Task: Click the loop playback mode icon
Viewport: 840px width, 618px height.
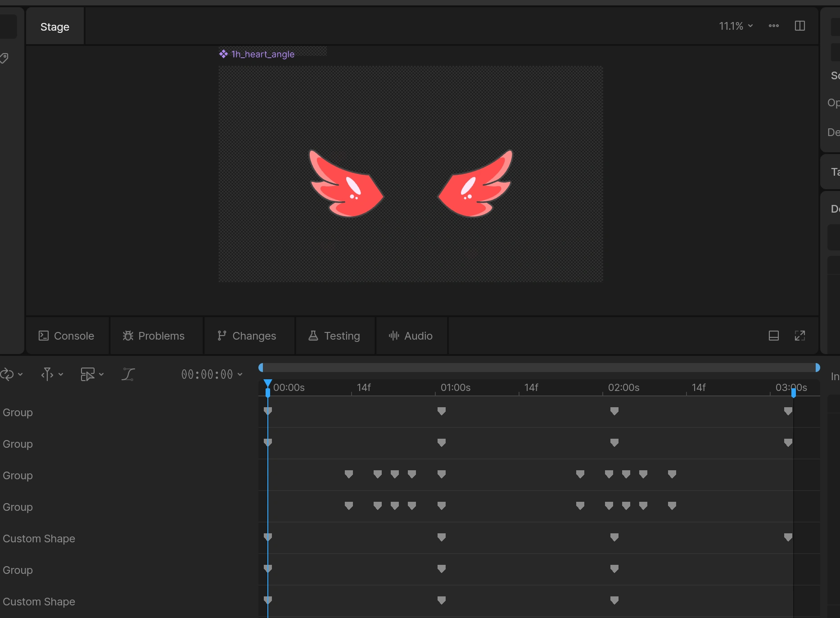Action: [7, 374]
